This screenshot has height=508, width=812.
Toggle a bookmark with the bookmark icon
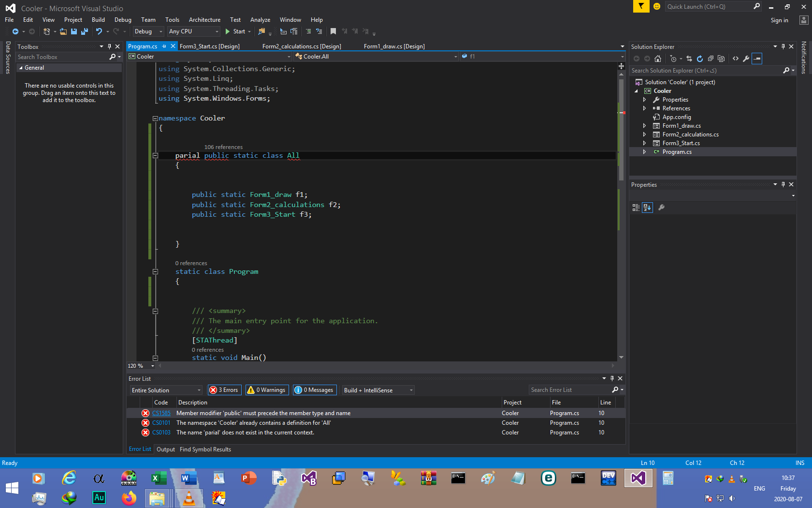333,31
